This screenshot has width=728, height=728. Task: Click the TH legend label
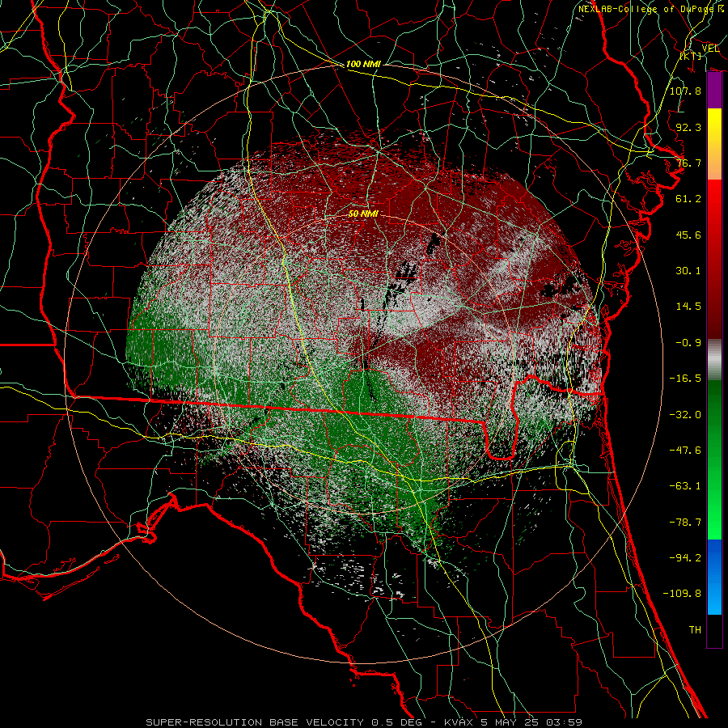click(x=695, y=630)
